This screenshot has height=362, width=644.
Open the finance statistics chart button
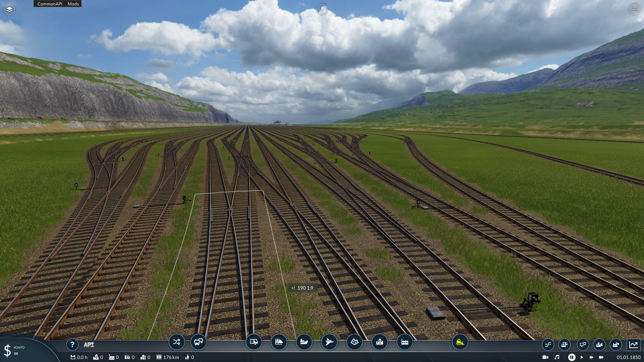coord(633,345)
